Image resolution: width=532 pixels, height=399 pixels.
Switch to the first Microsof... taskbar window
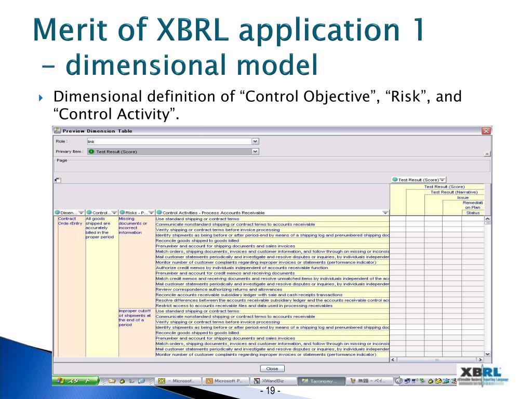pos(178,381)
